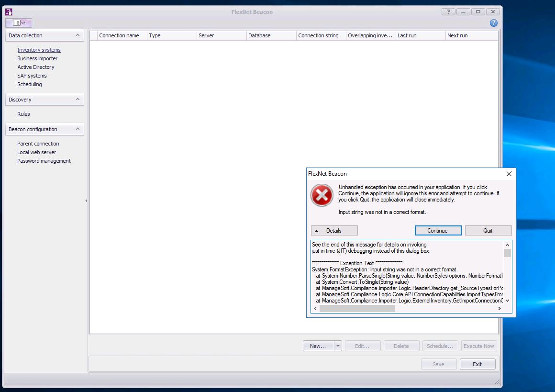Open SAP systems page
The width and height of the screenshot is (555, 392).
pos(32,76)
